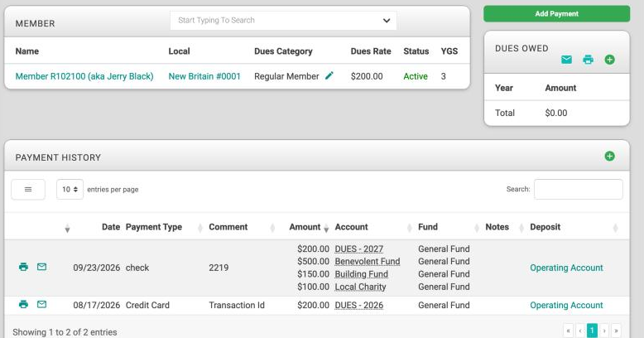Screen dimensions: 644x338
Task: Open the hamburger menu button in Payment History
Action: click(x=28, y=190)
